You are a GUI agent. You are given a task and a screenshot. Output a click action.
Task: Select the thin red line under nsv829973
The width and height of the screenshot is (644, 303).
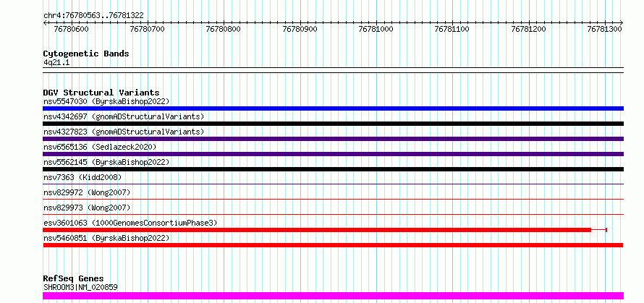pos(333,215)
